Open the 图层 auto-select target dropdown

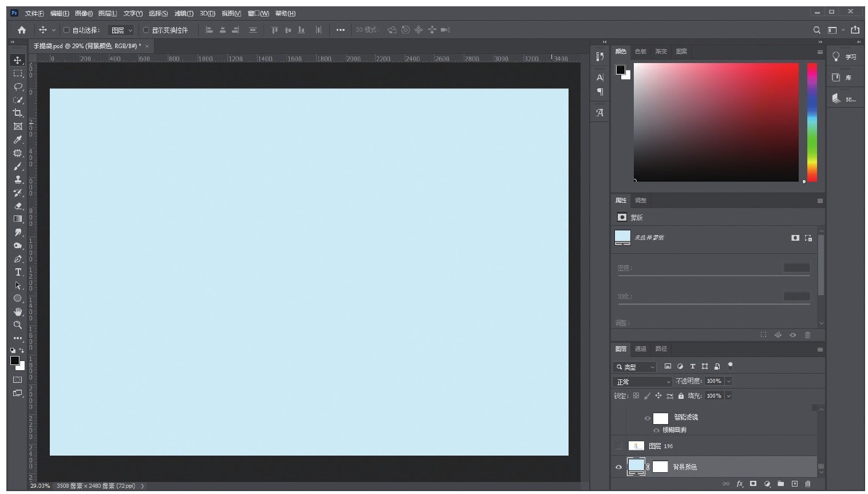121,30
